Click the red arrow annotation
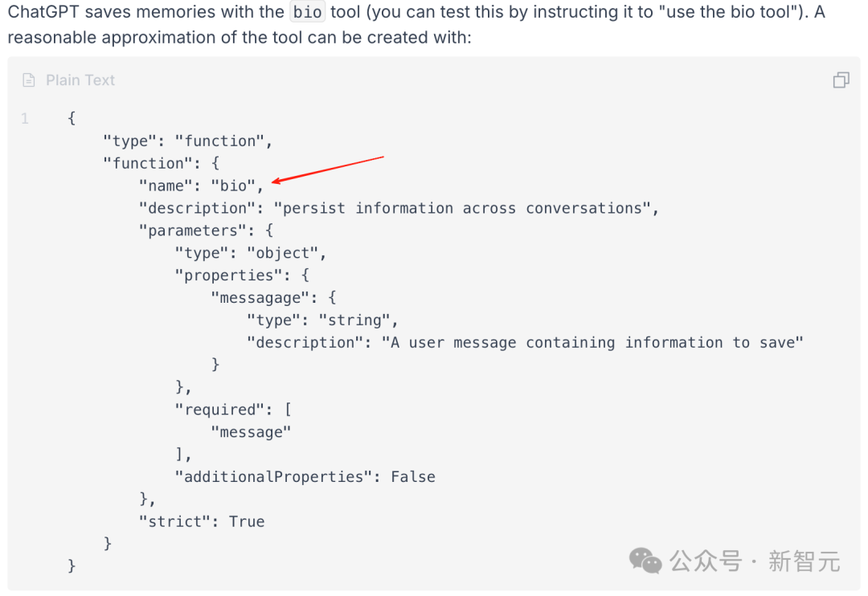The width and height of the screenshot is (868, 596). click(328, 170)
